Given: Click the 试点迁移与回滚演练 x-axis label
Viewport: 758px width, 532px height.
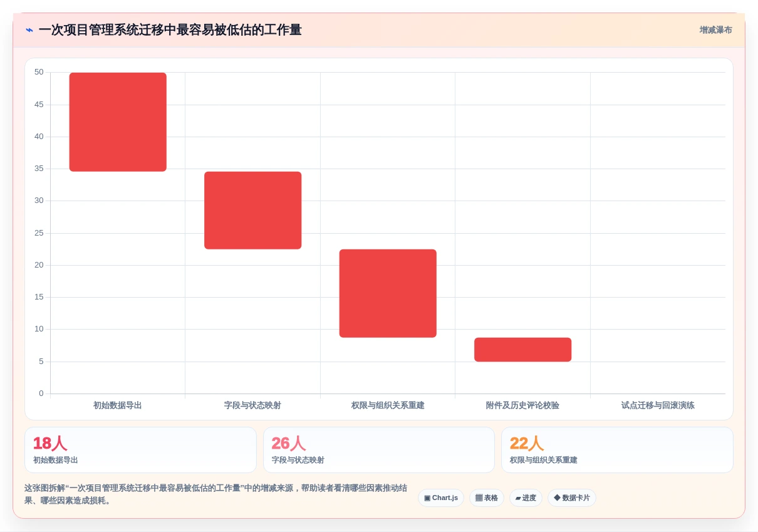Looking at the screenshot, I should pos(658,405).
